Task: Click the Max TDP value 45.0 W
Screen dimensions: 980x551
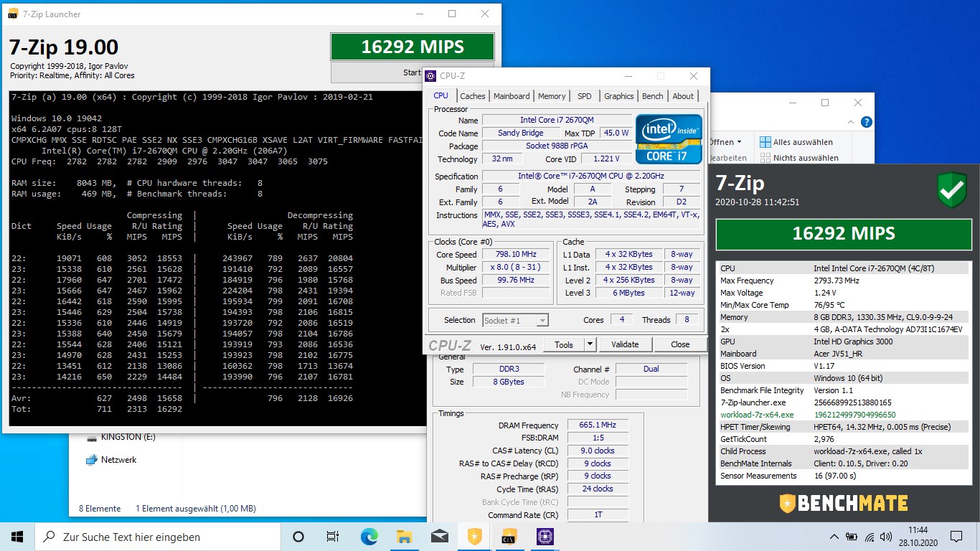Action: tap(616, 133)
